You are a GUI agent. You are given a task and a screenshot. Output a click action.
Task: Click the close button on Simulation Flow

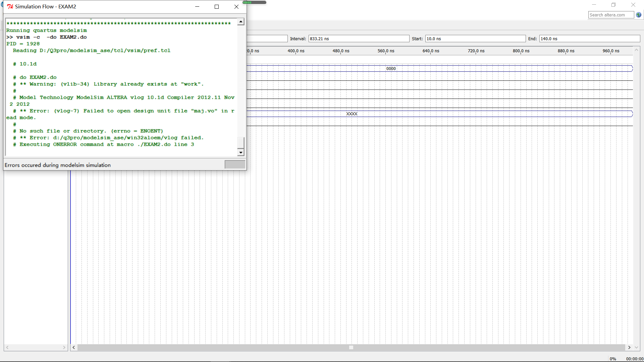tap(236, 7)
